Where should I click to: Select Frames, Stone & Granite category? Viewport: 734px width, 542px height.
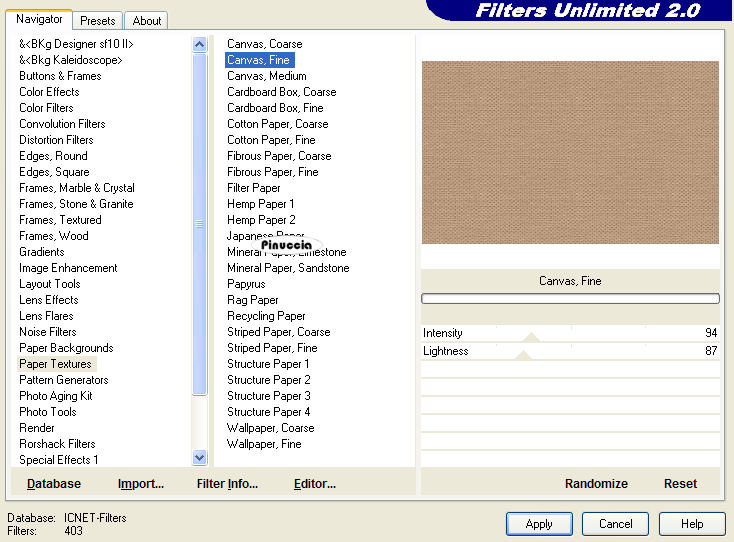click(76, 204)
